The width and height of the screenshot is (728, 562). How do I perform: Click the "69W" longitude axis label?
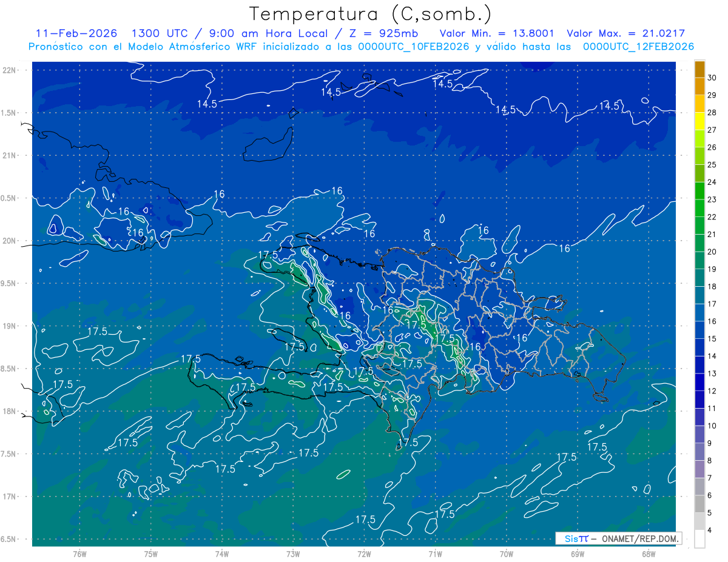578,554
